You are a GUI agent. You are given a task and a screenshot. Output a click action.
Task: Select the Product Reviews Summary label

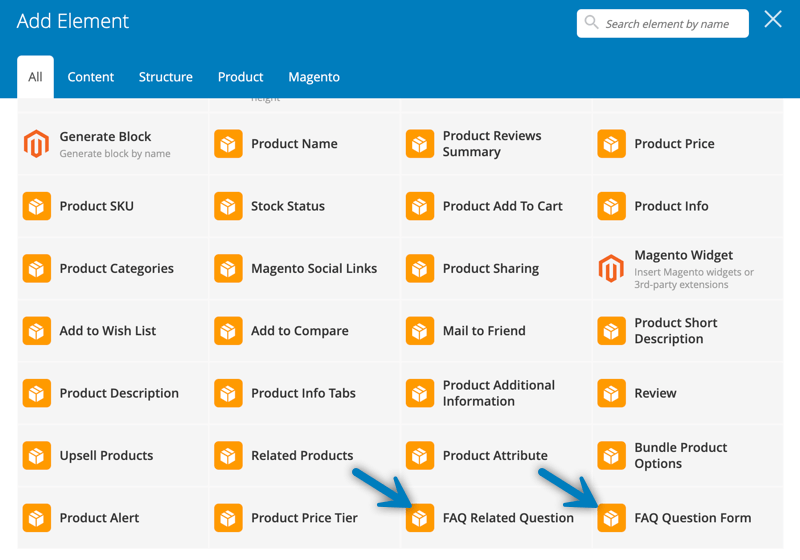click(x=492, y=144)
